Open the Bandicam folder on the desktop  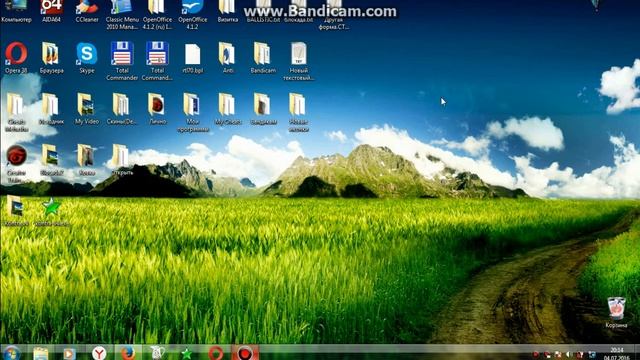pyautogui.click(x=263, y=58)
